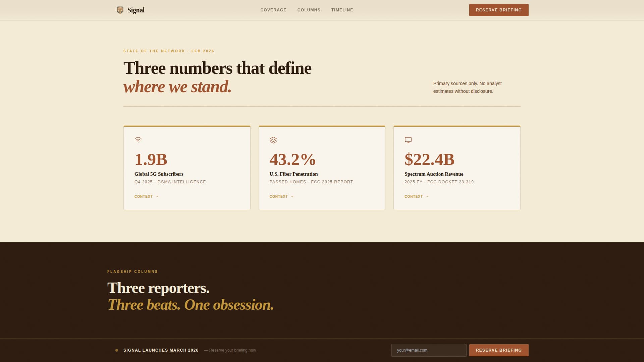Click 'Three beats. One obsession.' heading

click(x=191, y=305)
